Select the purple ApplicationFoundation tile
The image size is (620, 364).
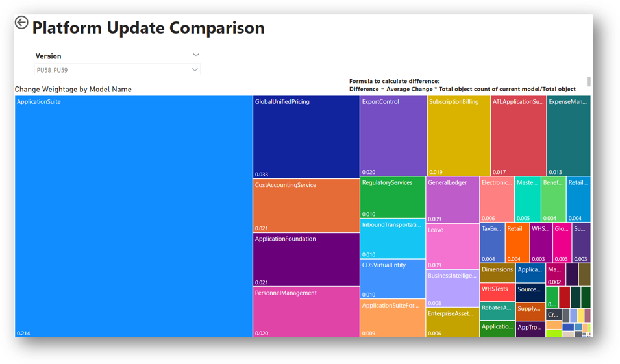(x=306, y=260)
